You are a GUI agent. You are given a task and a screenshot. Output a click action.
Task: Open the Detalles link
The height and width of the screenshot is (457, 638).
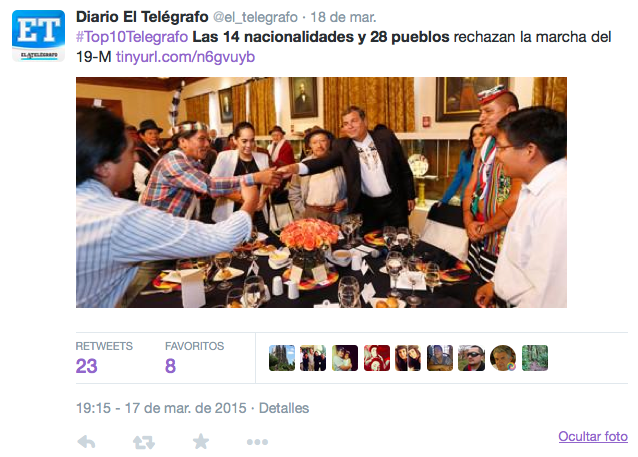click(284, 408)
